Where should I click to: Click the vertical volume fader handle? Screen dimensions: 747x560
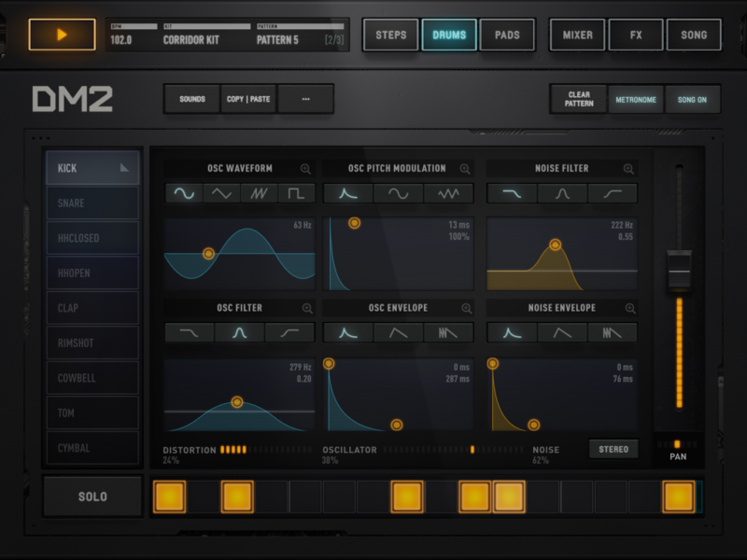(x=680, y=271)
